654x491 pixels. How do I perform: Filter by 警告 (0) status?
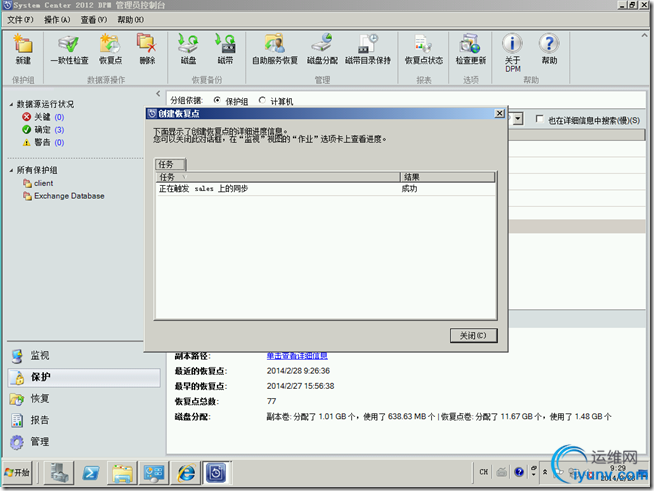click(x=43, y=142)
